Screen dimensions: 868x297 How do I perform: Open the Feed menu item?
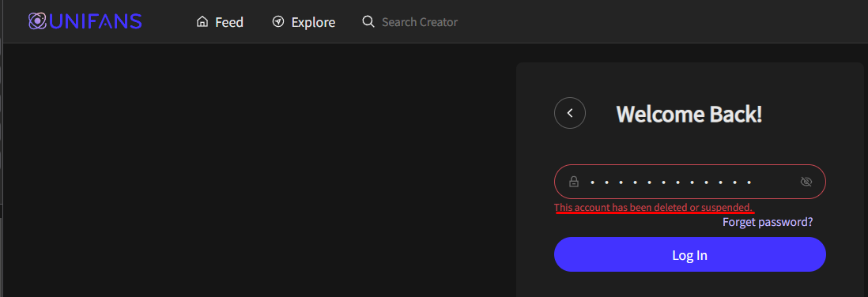click(x=220, y=22)
